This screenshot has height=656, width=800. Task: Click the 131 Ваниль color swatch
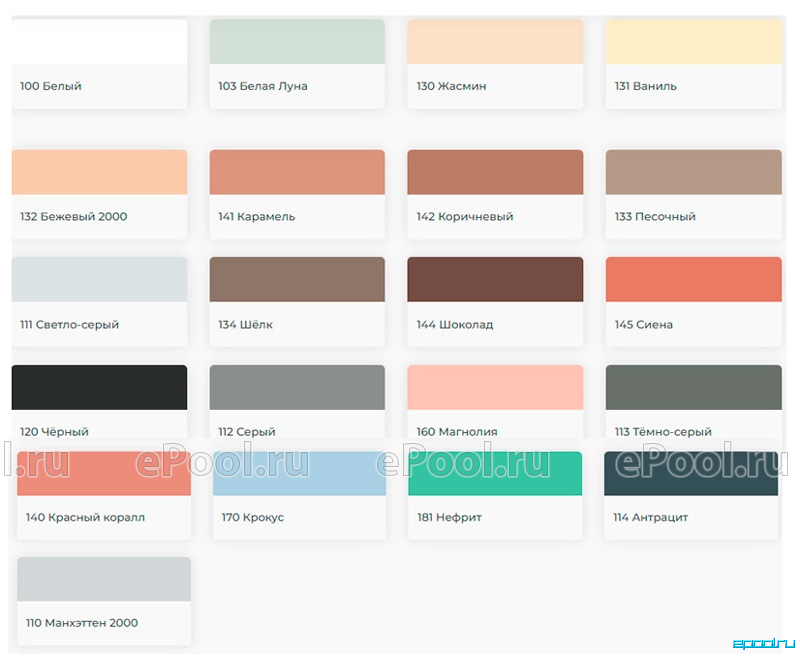coord(693,41)
